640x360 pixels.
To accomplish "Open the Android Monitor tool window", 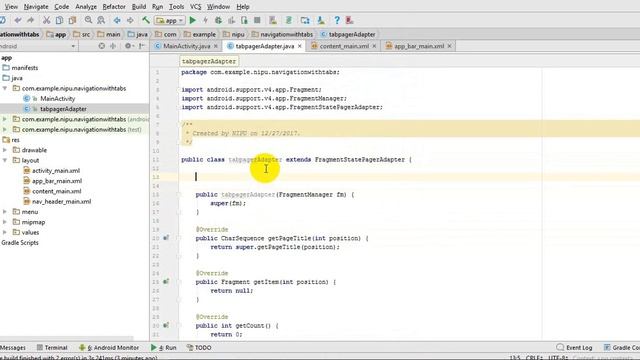I will (109, 347).
